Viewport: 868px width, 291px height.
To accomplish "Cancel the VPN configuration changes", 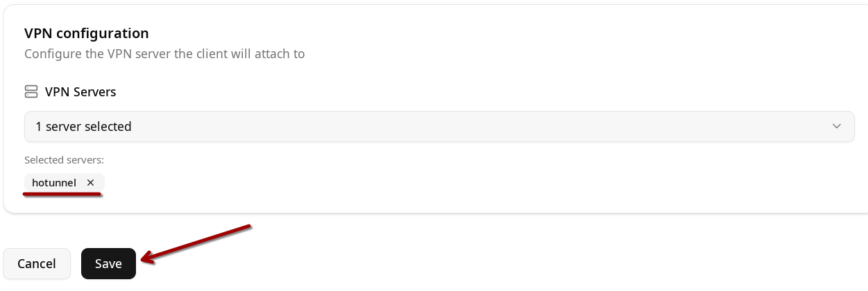I will tap(37, 263).
